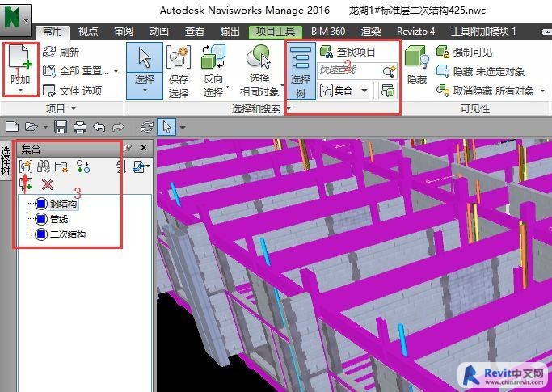Switch to the BIM 360 ribbon tab
This screenshot has height=392, width=552.
point(328,32)
